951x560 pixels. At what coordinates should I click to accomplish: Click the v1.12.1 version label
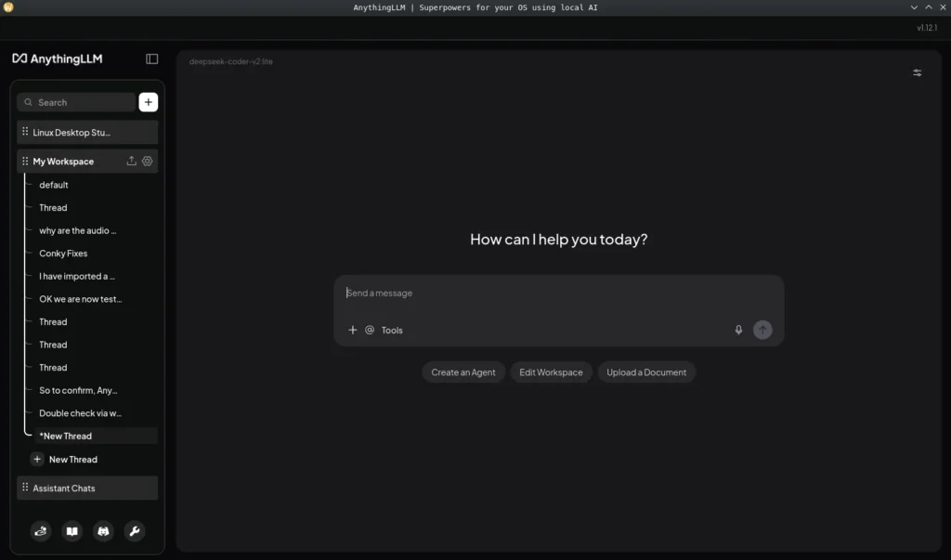click(927, 28)
